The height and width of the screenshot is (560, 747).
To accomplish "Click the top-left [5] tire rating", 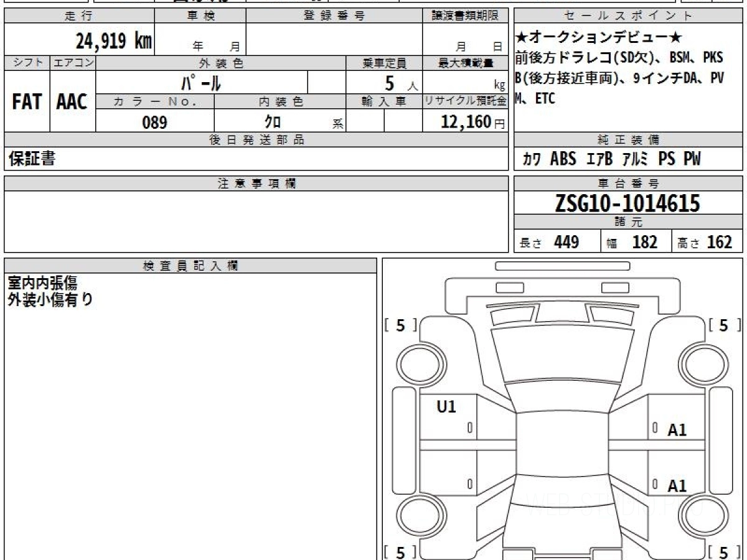I will click(x=400, y=325).
